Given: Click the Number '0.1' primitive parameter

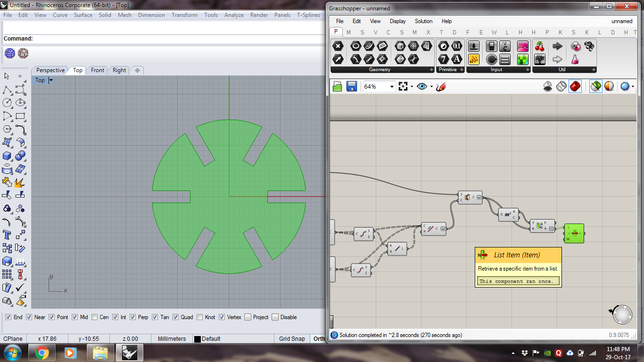Looking at the screenshot, I should 456,46.
